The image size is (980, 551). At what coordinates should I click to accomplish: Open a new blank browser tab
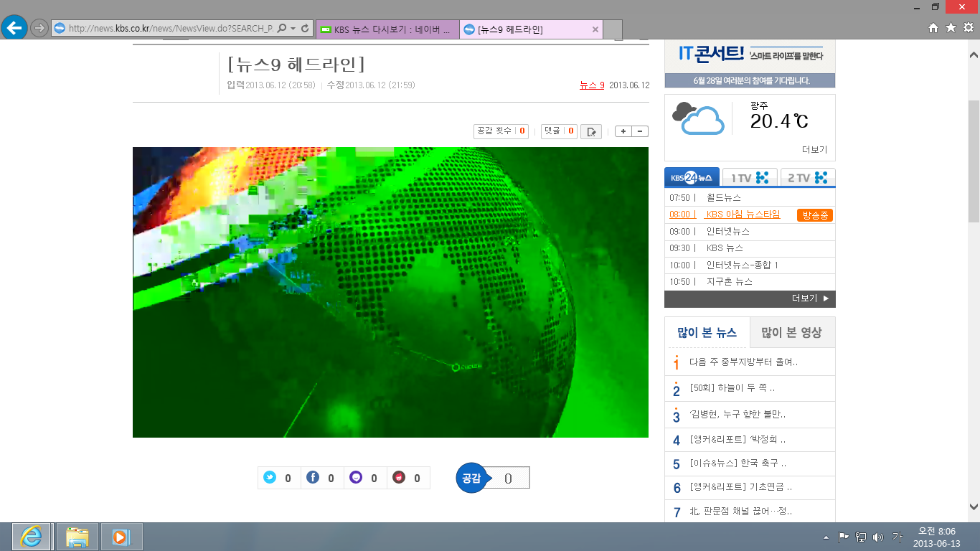coord(613,29)
